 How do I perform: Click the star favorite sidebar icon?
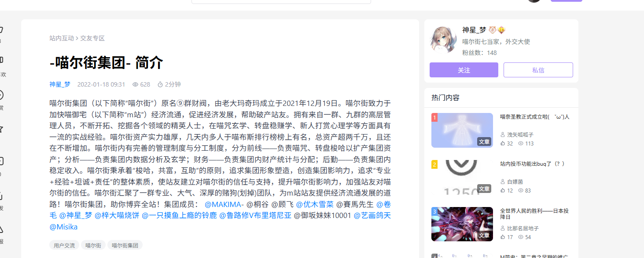[x=1, y=129]
